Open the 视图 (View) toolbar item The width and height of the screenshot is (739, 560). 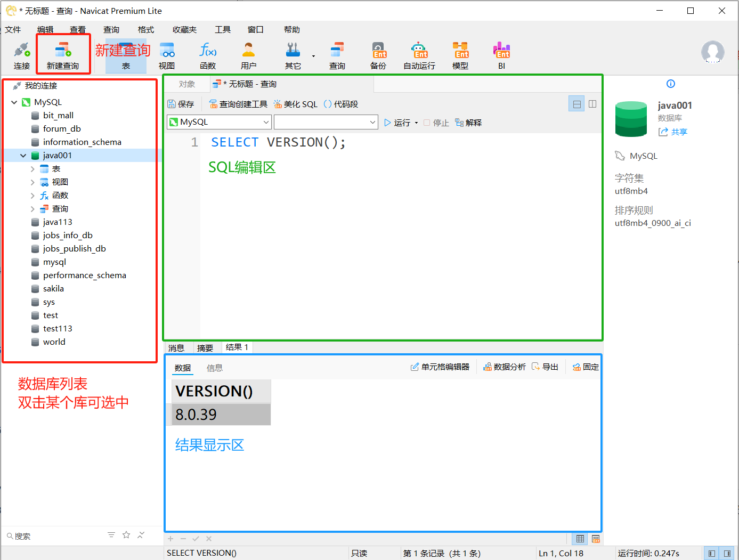(167, 56)
